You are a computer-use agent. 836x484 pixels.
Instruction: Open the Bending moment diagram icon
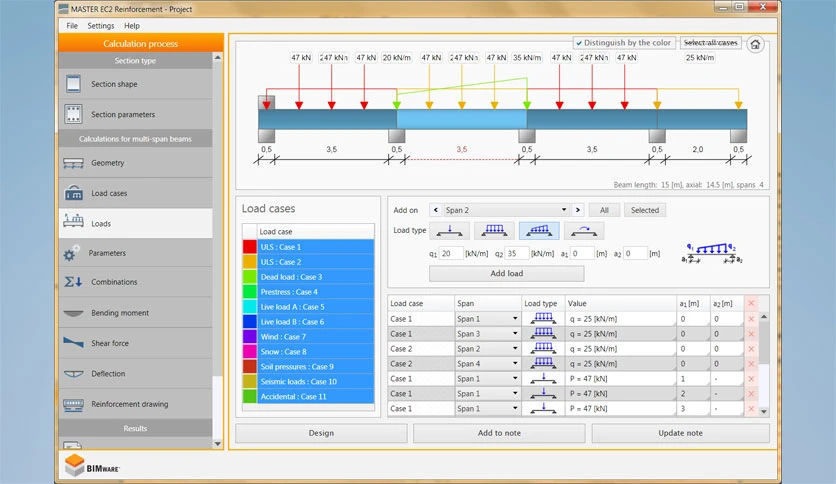tap(73, 313)
